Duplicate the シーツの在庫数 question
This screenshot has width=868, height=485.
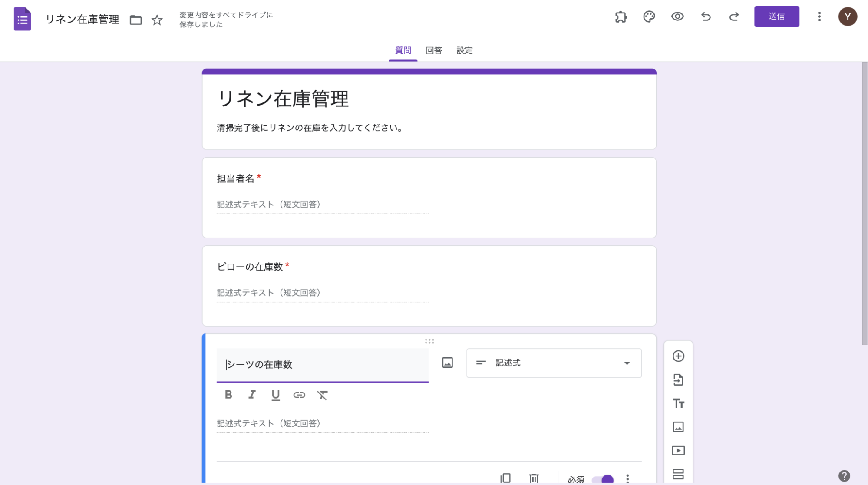coord(505,478)
